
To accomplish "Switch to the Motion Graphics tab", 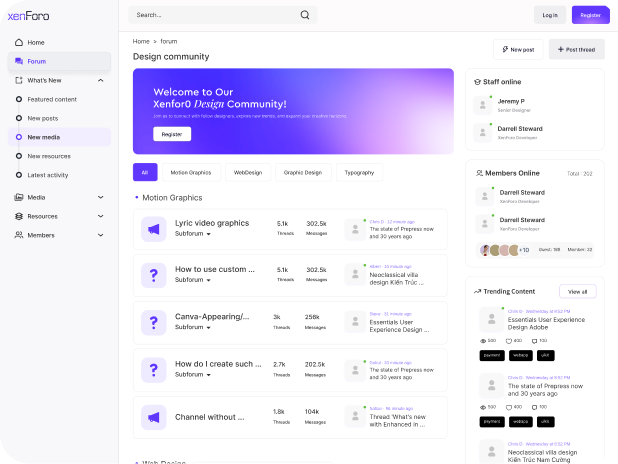I will tap(190, 172).
